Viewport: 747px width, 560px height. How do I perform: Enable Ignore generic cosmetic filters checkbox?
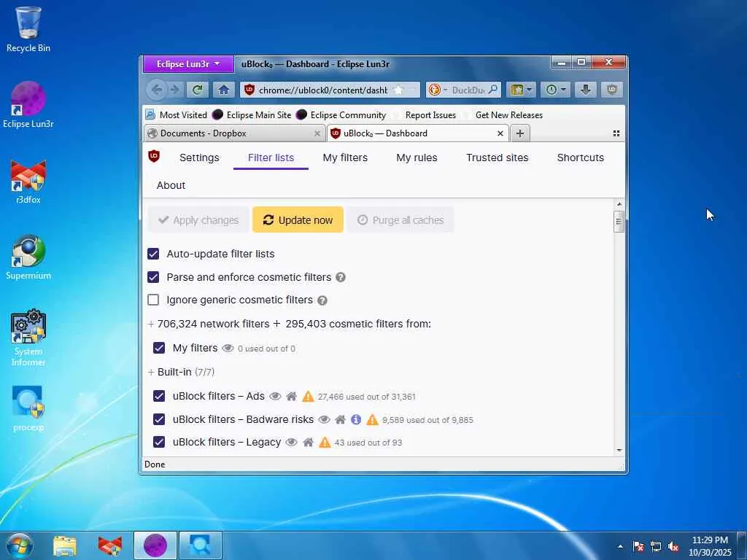tap(153, 300)
